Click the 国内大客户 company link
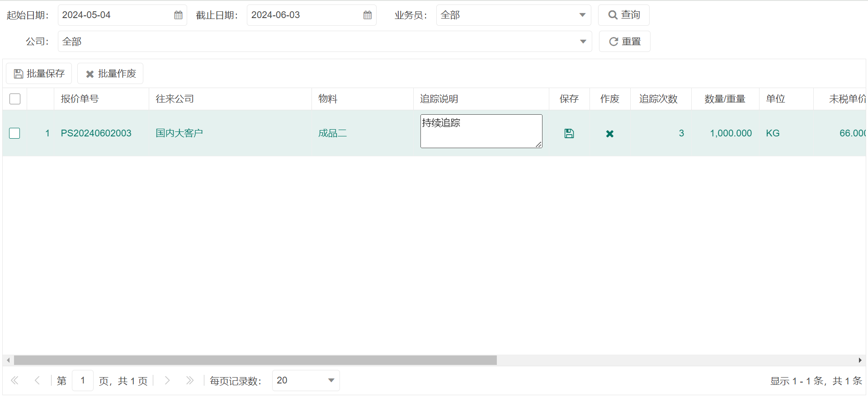The width and height of the screenshot is (868, 397). (x=179, y=133)
